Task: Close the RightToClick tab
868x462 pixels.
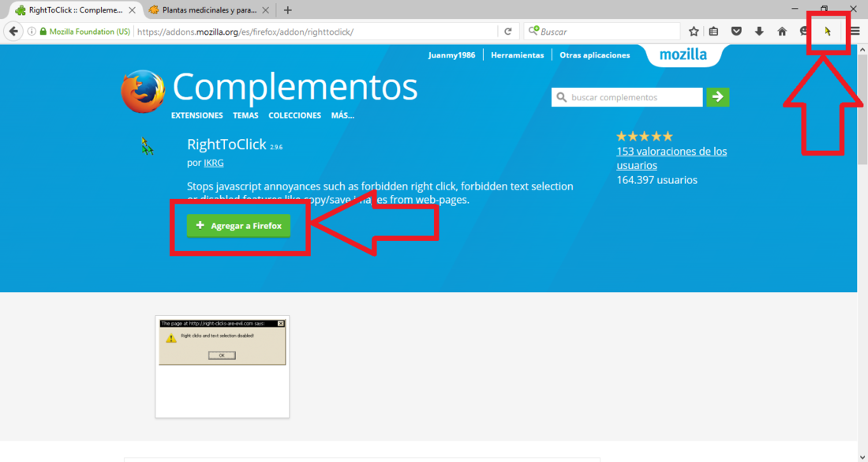Action: click(133, 10)
